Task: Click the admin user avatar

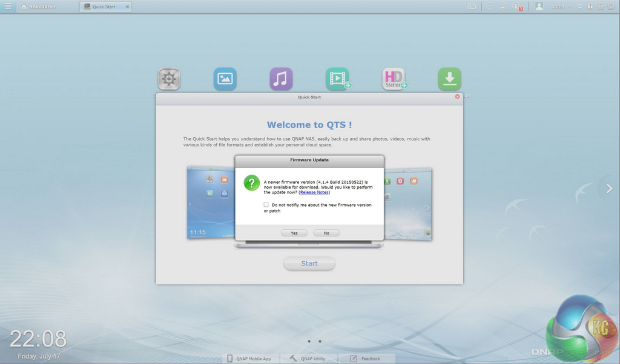Action: 539,6
